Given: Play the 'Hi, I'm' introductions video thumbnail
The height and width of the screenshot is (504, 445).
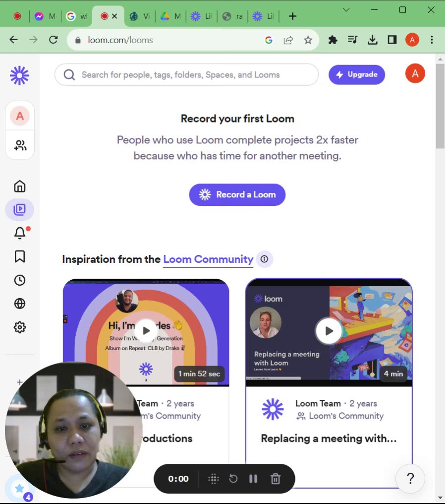Looking at the screenshot, I should pyautogui.click(x=146, y=330).
